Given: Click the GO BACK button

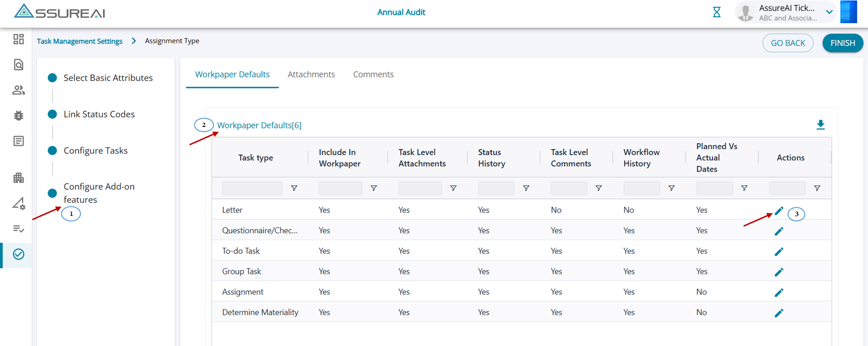Looking at the screenshot, I should click(788, 43).
